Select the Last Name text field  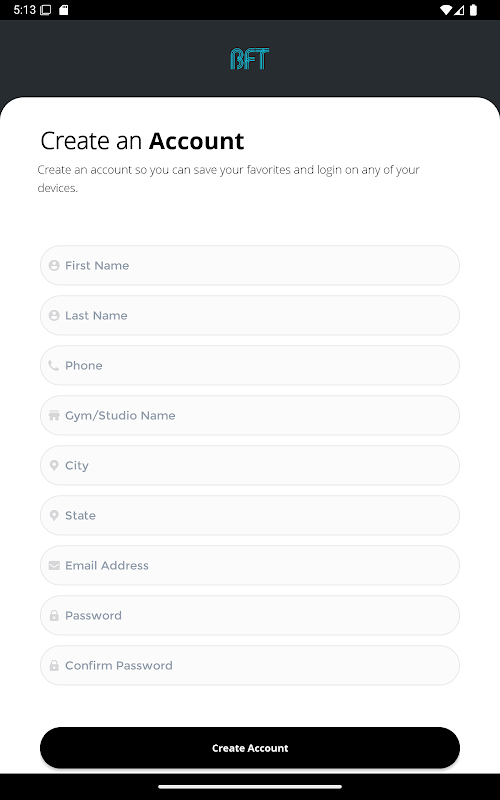click(x=250, y=315)
